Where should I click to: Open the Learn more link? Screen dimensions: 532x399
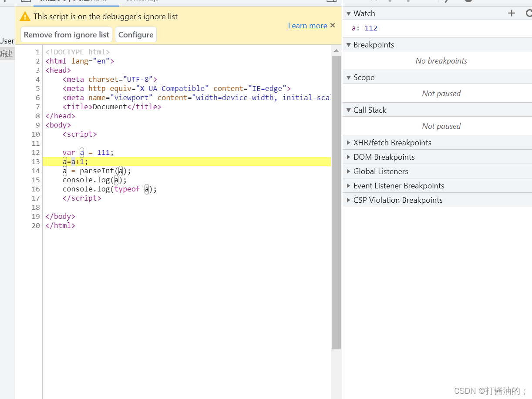307,25
